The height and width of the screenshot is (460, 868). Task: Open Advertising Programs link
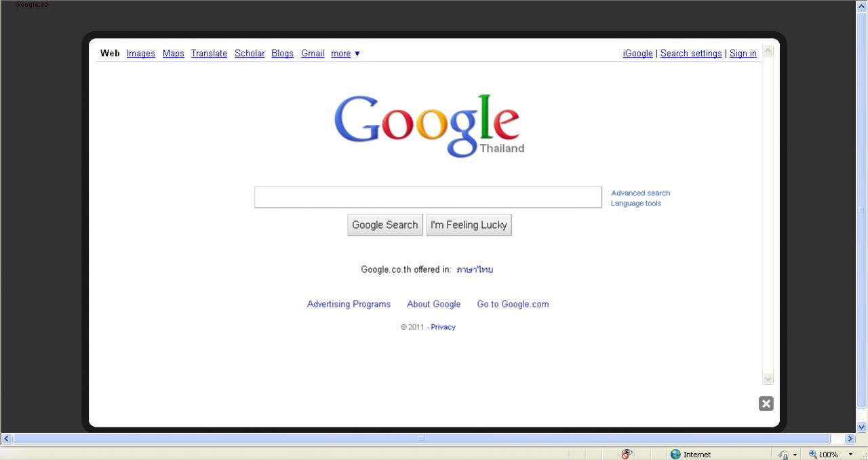349,304
